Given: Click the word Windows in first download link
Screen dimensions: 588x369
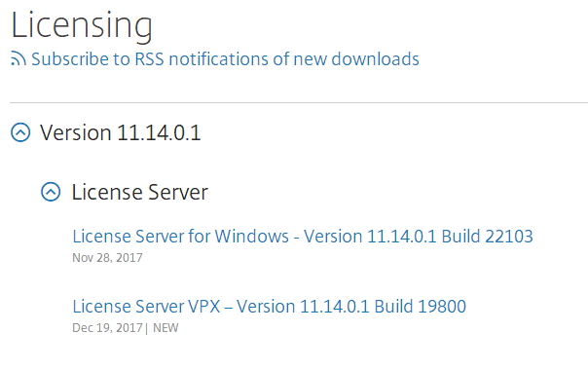Looking at the screenshot, I should coord(251,237).
